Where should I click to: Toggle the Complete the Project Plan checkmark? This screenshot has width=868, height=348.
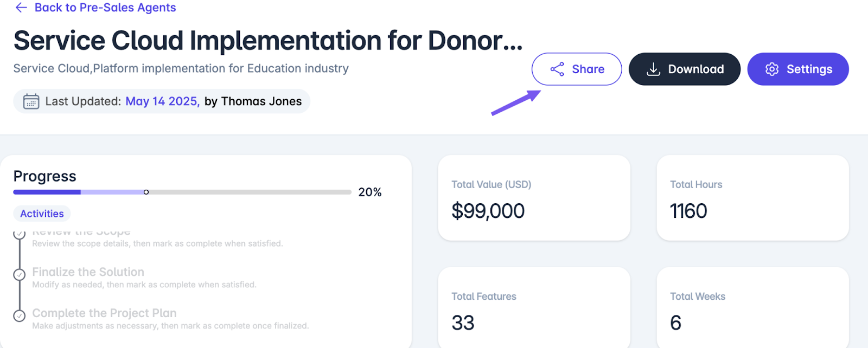(20, 315)
